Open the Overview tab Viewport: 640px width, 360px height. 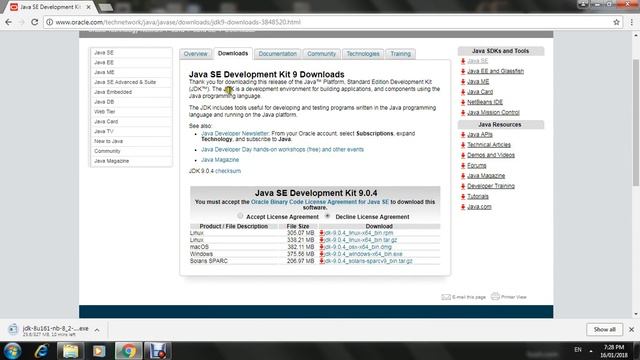click(196, 54)
